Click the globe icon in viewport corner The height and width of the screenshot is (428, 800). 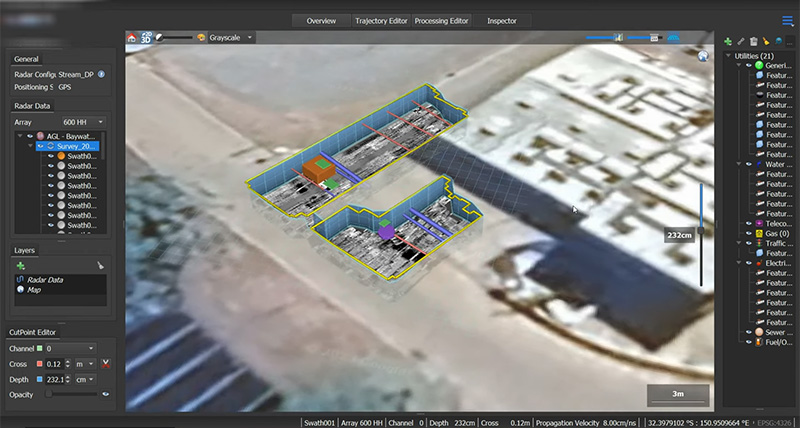click(x=703, y=57)
